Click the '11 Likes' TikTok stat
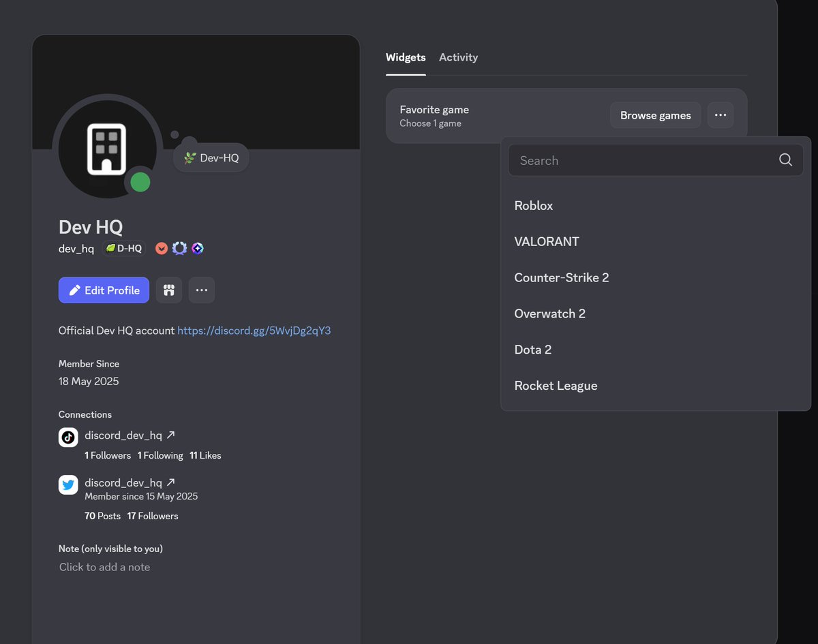Viewport: 818px width, 644px height. tap(205, 455)
